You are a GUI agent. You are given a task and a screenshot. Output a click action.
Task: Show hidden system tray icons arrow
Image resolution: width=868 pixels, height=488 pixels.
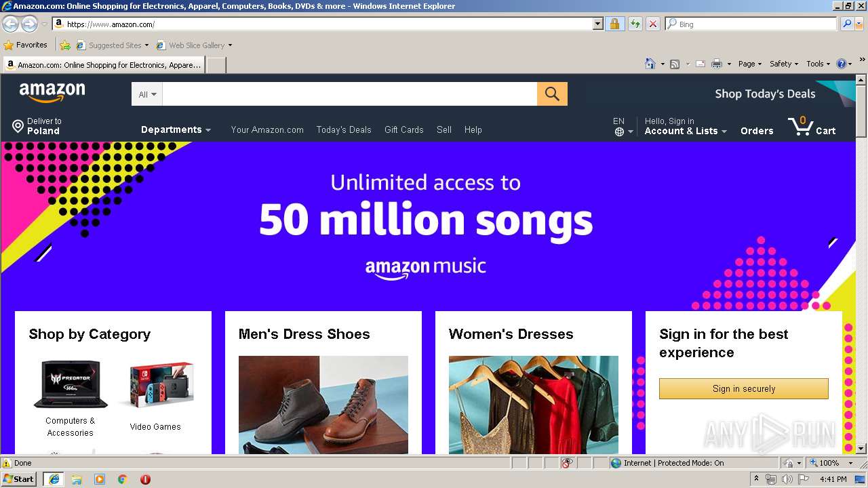[x=756, y=479]
